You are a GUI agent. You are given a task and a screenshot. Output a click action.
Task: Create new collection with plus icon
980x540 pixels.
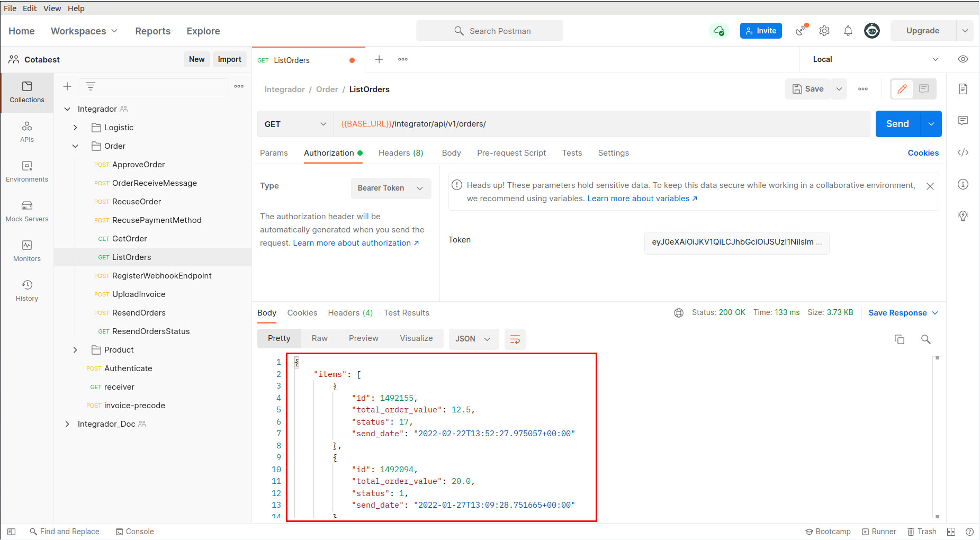[x=67, y=86]
